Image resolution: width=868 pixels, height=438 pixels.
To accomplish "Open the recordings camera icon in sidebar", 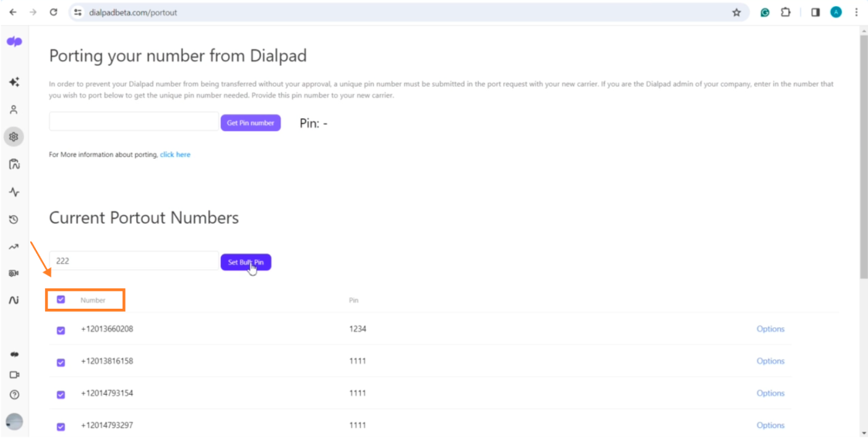I will [x=14, y=273].
